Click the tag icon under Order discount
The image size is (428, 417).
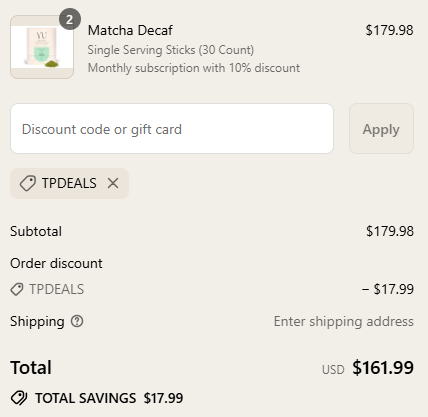coord(17,289)
